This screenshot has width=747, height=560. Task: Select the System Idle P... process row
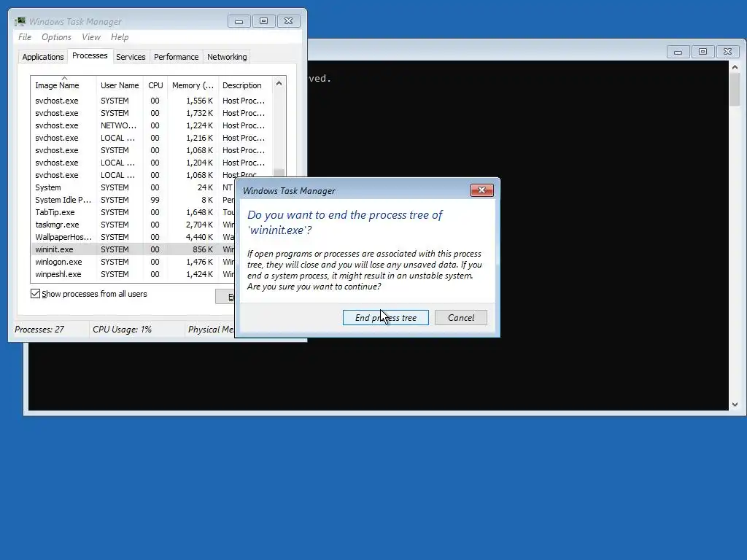coord(134,200)
